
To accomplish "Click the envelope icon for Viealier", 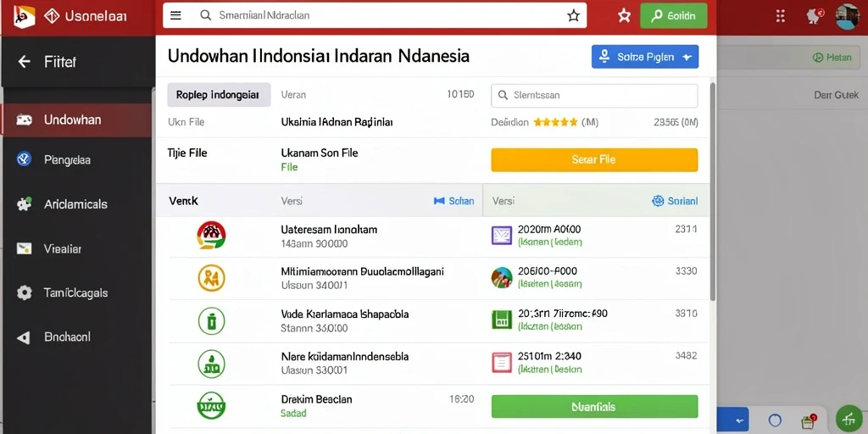I will (24, 248).
